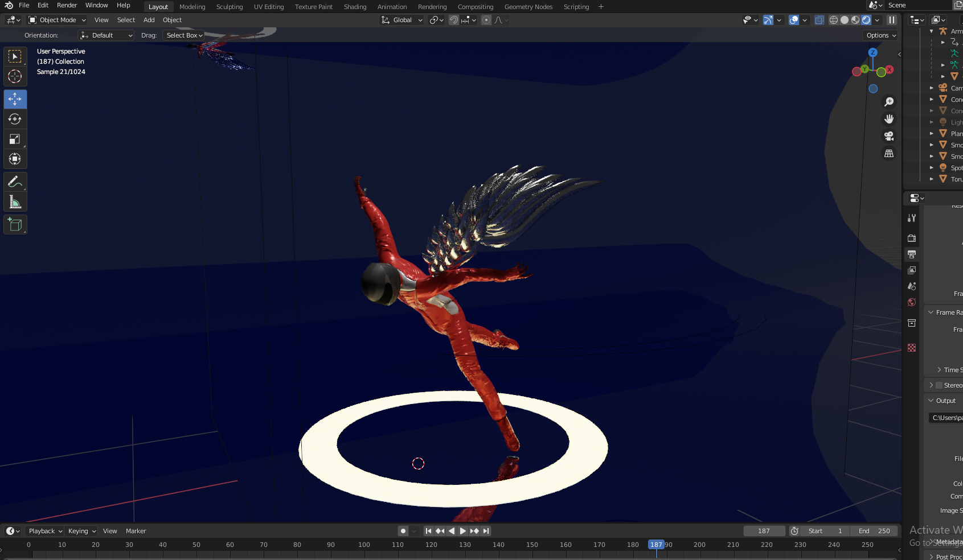Open the Orientation Default dropdown
Screen dimensions: 963x560
pyautogui.click(x=106, y=35)
